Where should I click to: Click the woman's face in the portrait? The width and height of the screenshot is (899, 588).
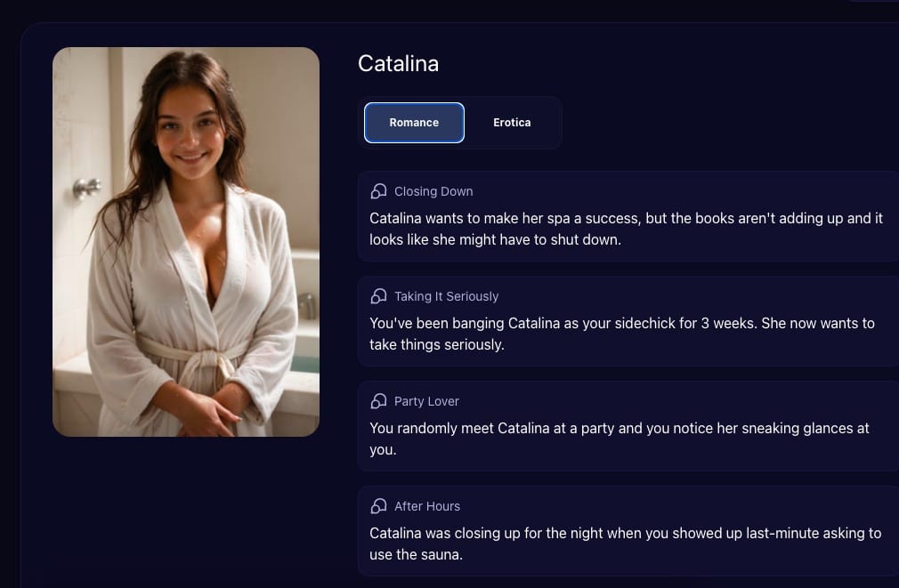pyautogui.click(x=190, y=133)
